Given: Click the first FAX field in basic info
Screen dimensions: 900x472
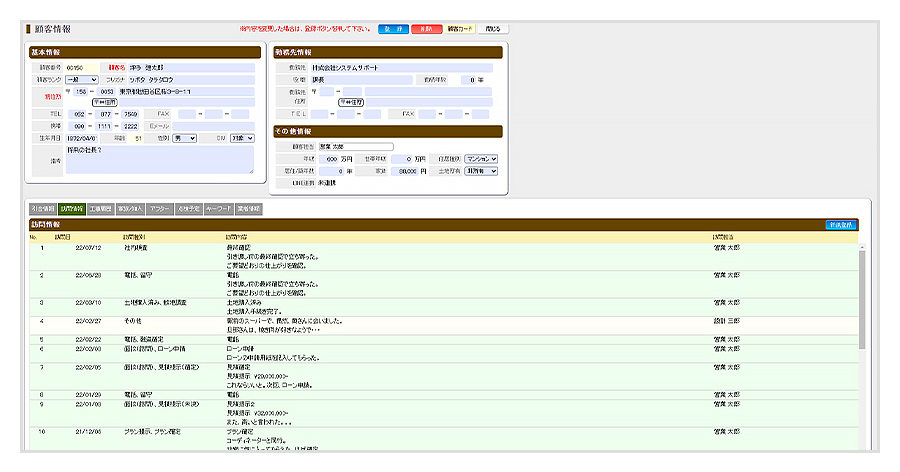Looking at the screenshot, I should (187, 114).
